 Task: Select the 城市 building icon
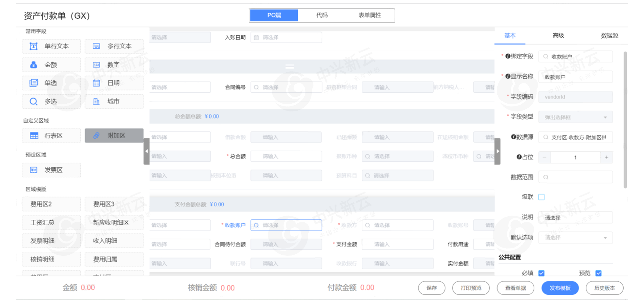tap(96, 101)
